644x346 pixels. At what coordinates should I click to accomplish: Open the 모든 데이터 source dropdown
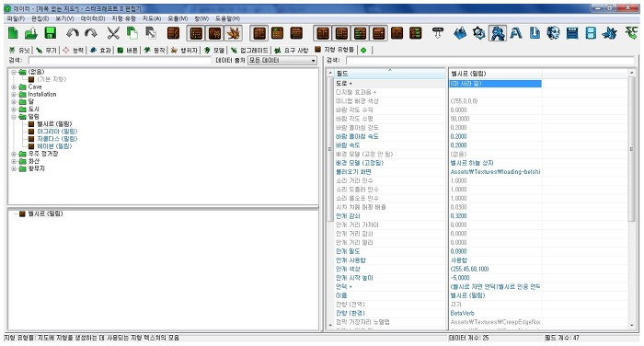pos(282,61)
